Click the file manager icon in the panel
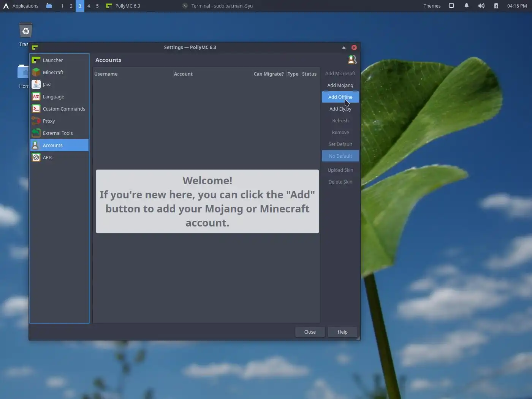The height and width of the screenshot is (399, 532). click(x=49, y=6)
